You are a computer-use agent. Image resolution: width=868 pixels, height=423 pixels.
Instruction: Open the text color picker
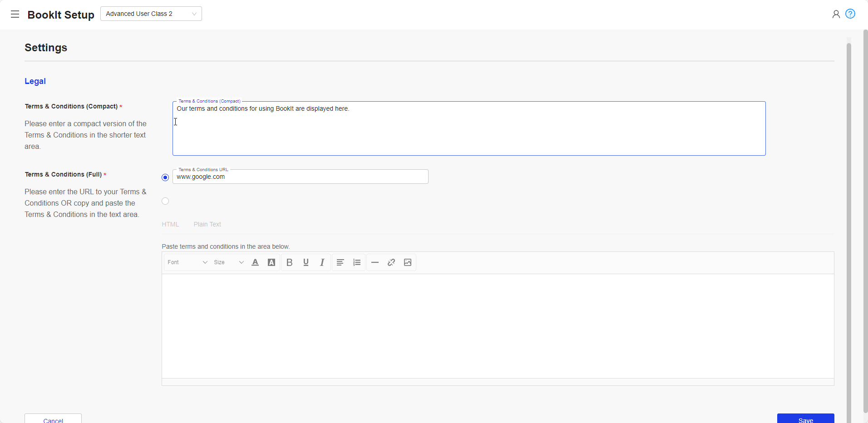[x=255, y=262]
